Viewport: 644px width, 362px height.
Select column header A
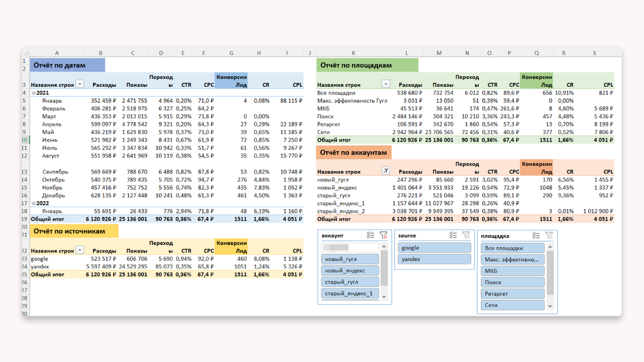tap(57, 53)
